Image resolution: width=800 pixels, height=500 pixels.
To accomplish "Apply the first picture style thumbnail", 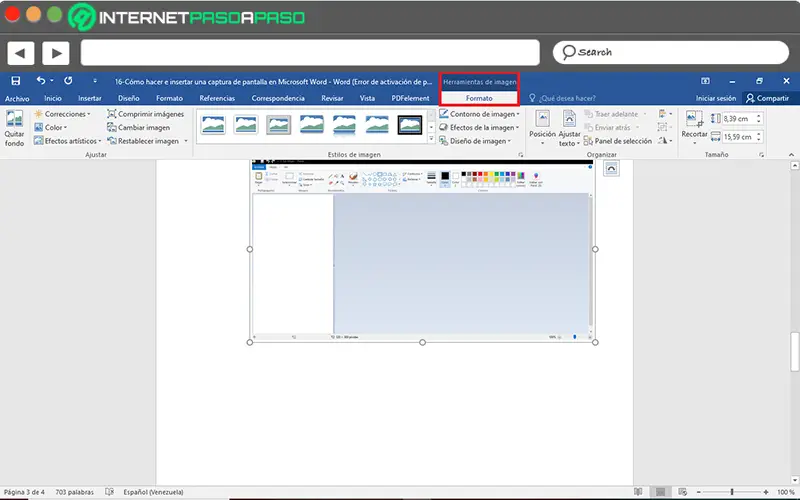I will [x=213, y=124].
